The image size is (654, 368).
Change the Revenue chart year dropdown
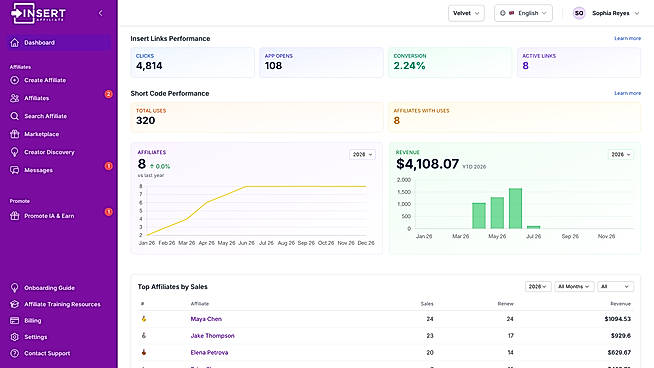(621, 154)
